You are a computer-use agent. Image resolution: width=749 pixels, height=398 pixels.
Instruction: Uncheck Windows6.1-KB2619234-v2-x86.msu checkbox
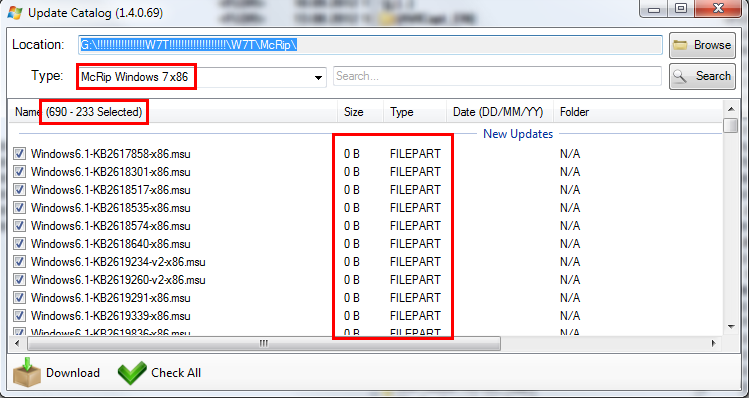[x=19, y=262]
